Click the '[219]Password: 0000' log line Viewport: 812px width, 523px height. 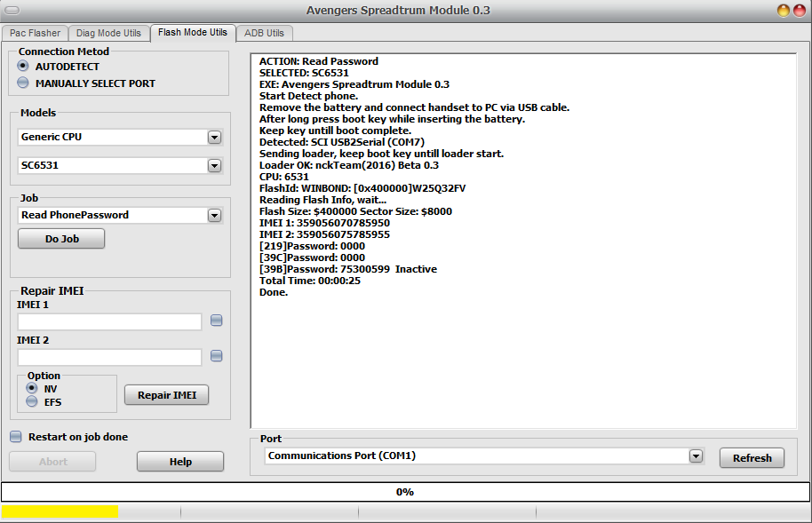(312, 246)
